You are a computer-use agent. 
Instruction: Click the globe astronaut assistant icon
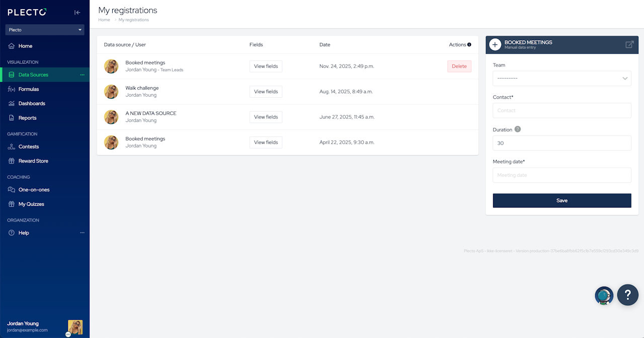point(604,296)
